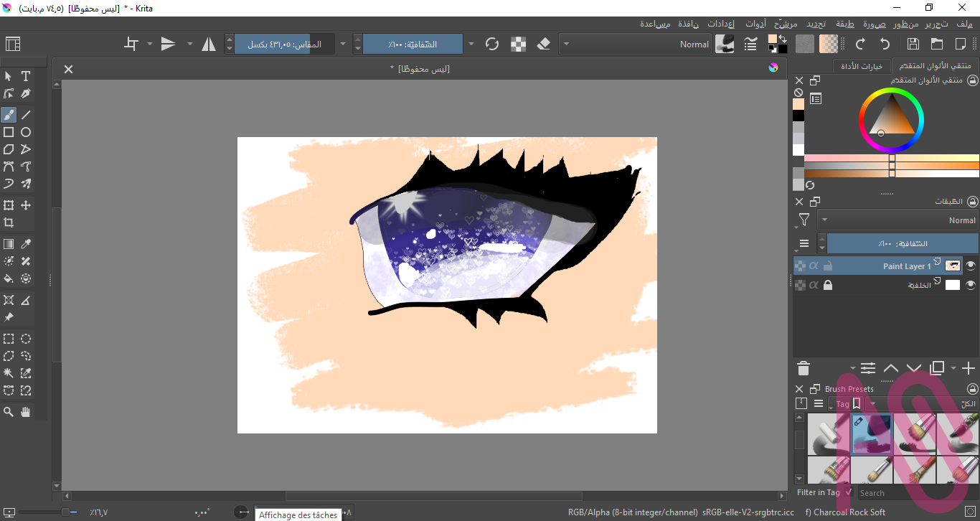This screenshot has width=980, height=521.
Task: Click the eraser mode icon
Action: pos(543,44)
